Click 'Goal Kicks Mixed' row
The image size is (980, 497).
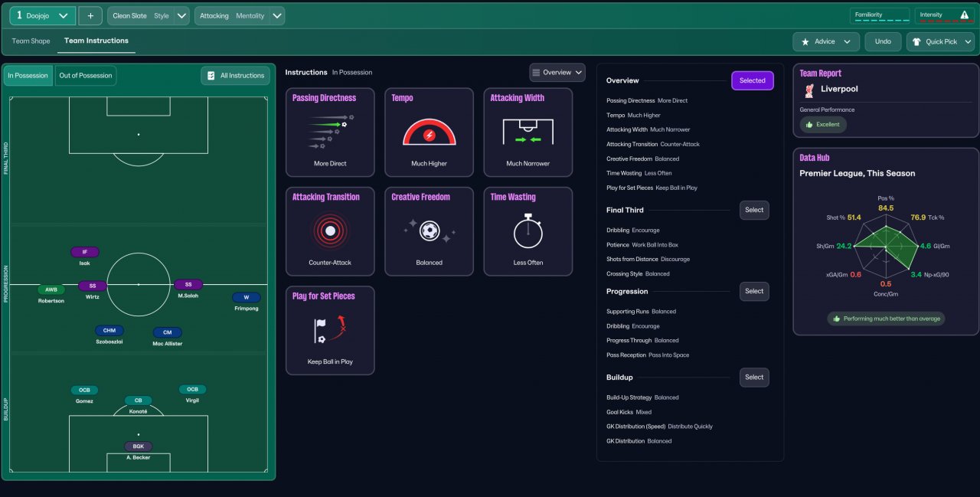629,412
